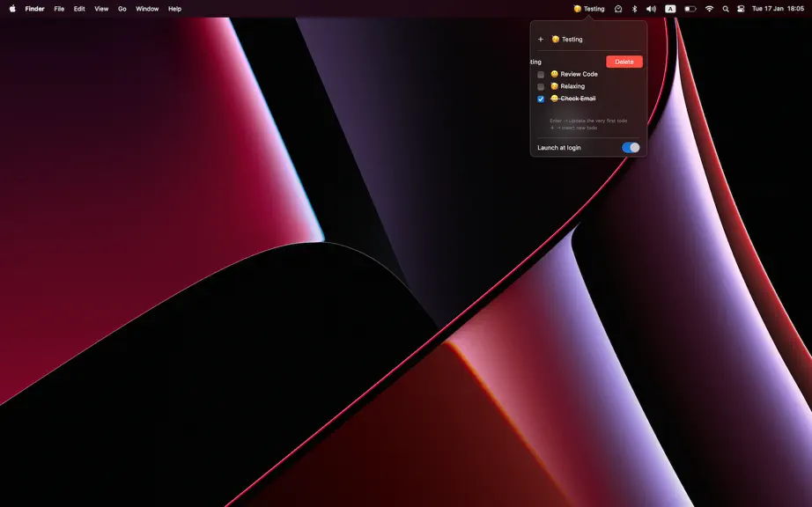Click the emoji beside Review Code
The image size is (812, 507).
554,74
